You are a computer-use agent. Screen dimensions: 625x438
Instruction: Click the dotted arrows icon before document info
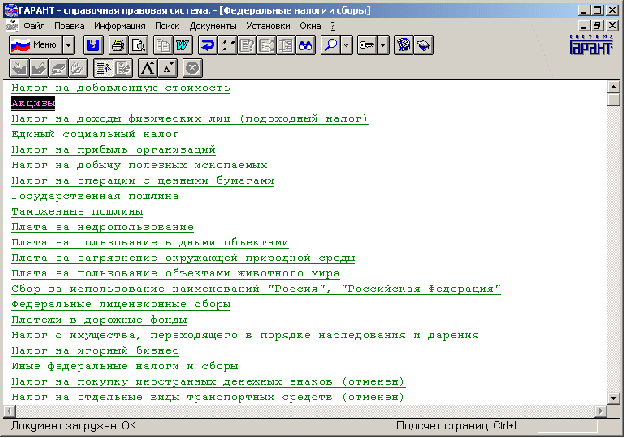[x=228, y=45]
